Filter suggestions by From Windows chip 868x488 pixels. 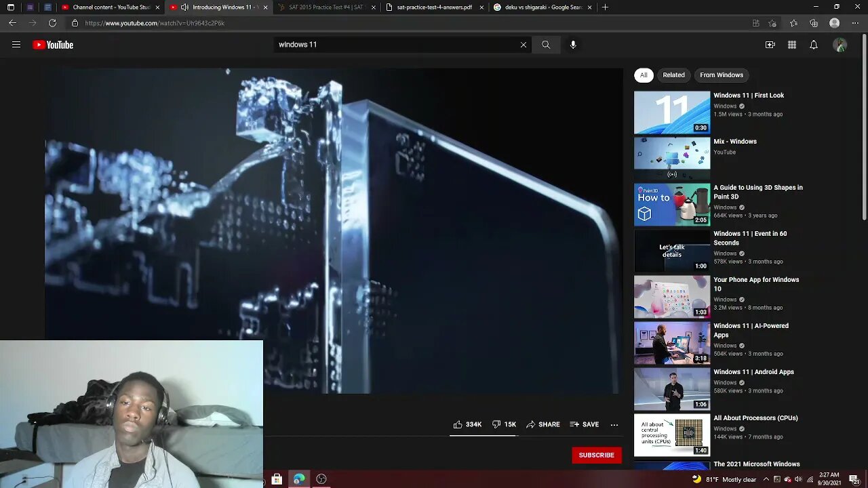pyautogui.click(x=722, y=75)
